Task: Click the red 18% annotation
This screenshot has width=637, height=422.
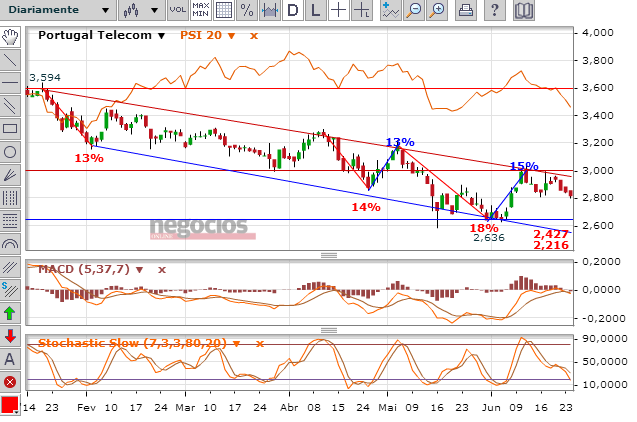Action: pos(484,227)
